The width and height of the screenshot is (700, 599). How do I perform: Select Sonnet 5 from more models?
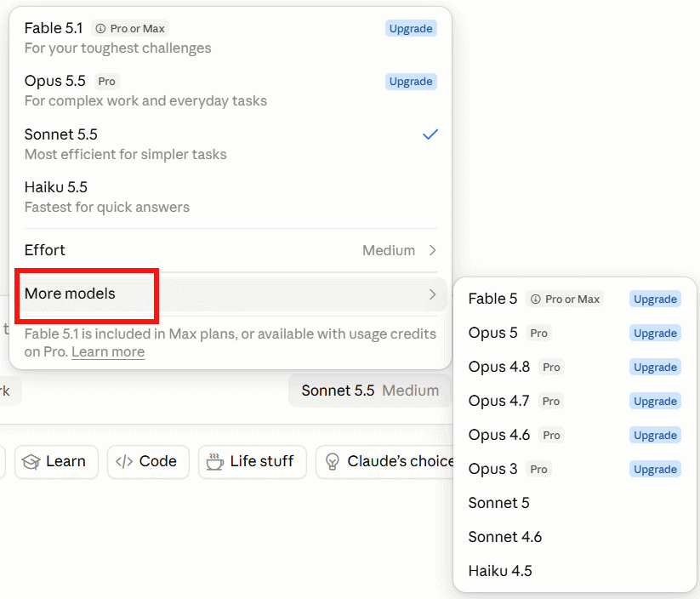575,503
